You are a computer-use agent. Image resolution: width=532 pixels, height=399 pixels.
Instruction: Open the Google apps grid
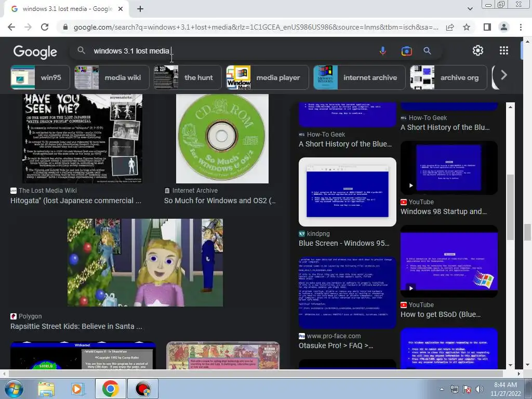coord(504,50)
